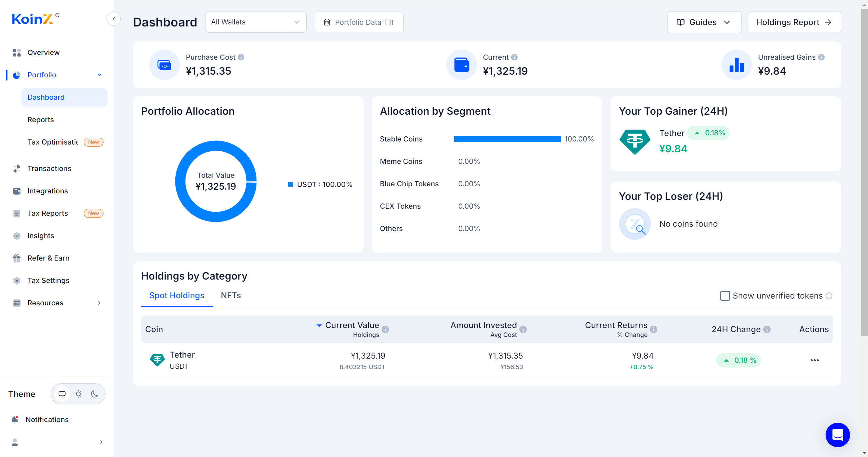Switch to the NFTs tab
Image resolution: width=868 pixels, height=457 pixels.
tap(231, 296)
